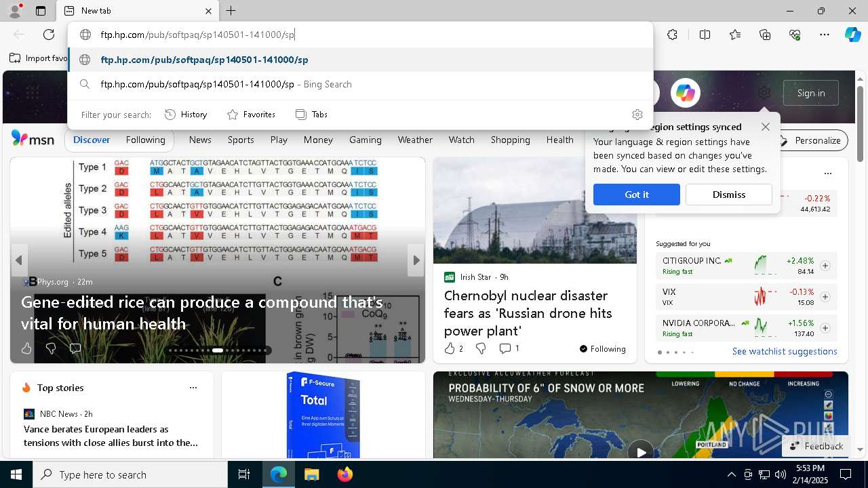This screenshot has width=868, height=488.
Task: Click the Feedback button
Action: coord(816,446)
